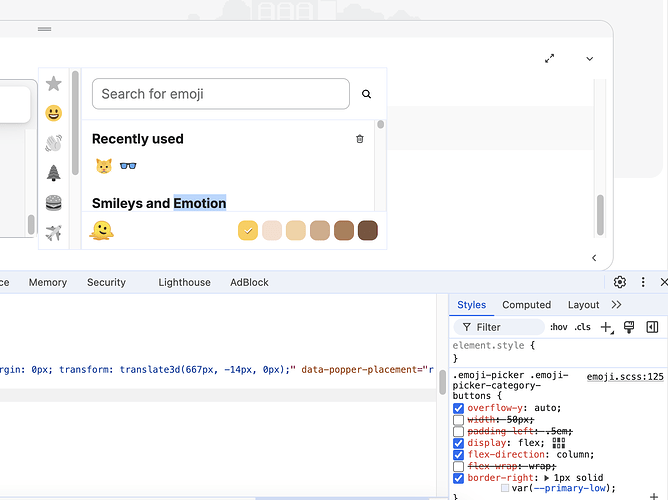Close the DevTools panel
This screenshot has width=668, height=500.
[663, 282]
